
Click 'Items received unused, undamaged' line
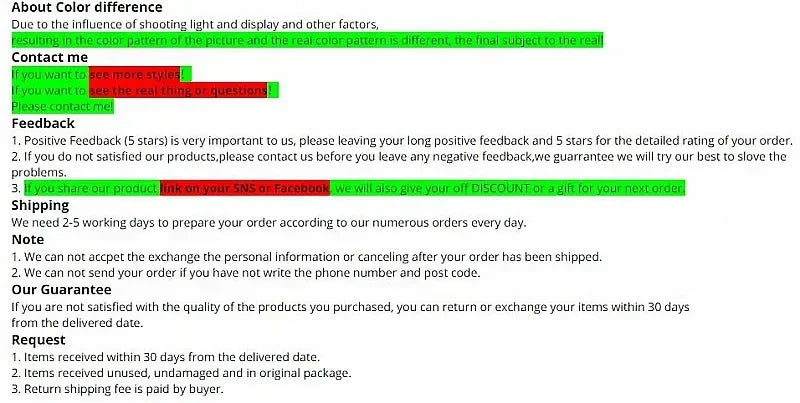pos(181,373)
